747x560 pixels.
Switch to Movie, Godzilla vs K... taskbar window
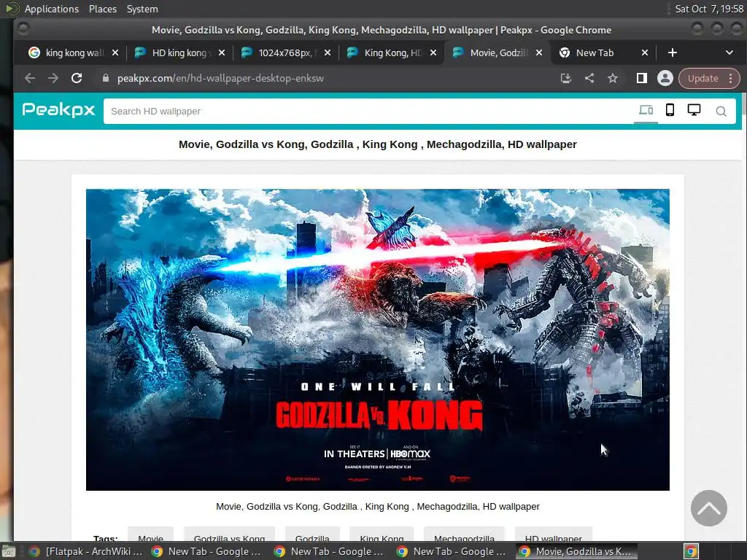click(x=576, y=551)
